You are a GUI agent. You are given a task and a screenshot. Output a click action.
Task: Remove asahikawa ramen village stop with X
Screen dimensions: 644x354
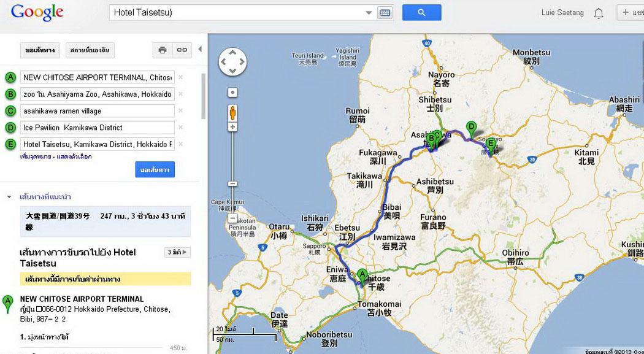(x=180, y=111)
